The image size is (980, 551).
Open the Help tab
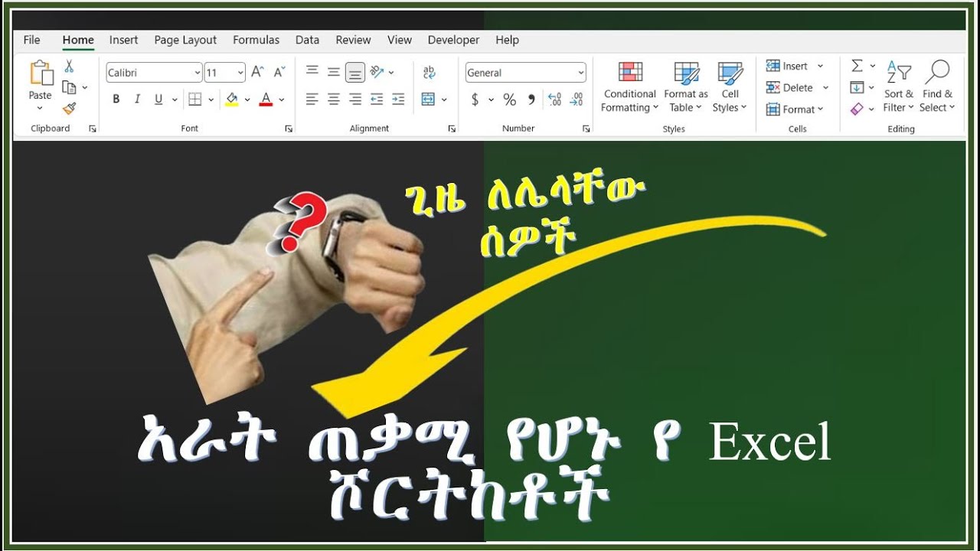click(x=507, y=40)
